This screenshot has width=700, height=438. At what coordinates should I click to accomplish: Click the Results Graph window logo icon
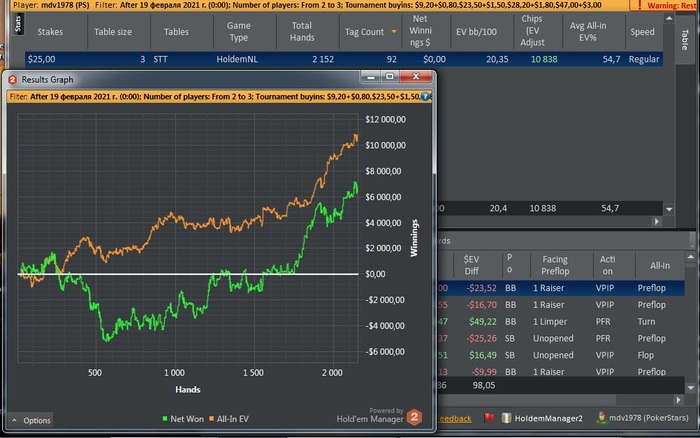[x=12, y=79]
